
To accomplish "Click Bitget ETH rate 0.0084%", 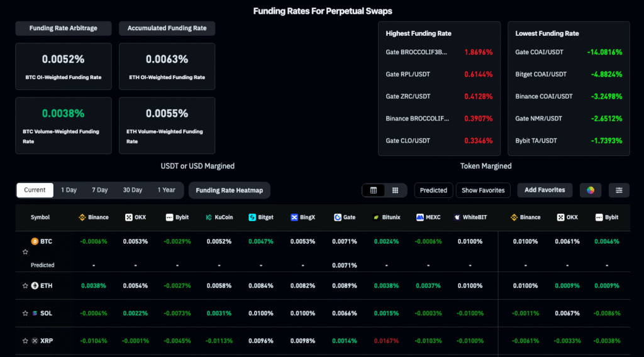I will pyautogui.click(x=261, y=285).
